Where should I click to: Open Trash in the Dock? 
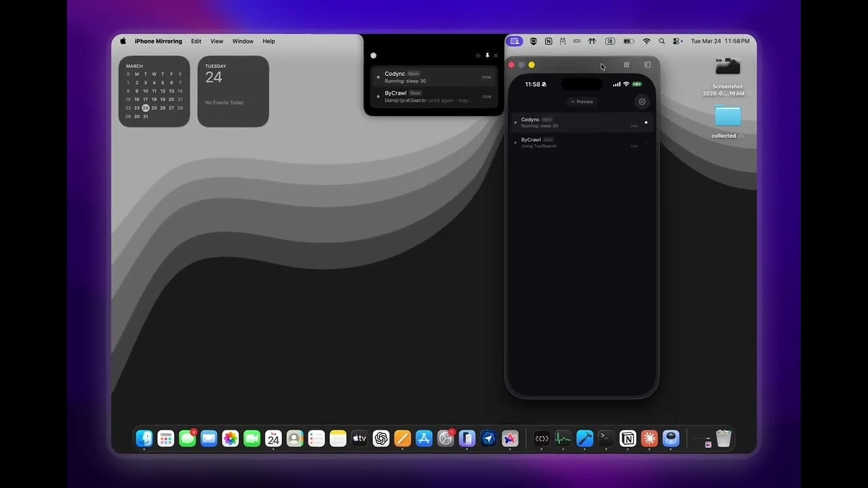tap(724, 439)
